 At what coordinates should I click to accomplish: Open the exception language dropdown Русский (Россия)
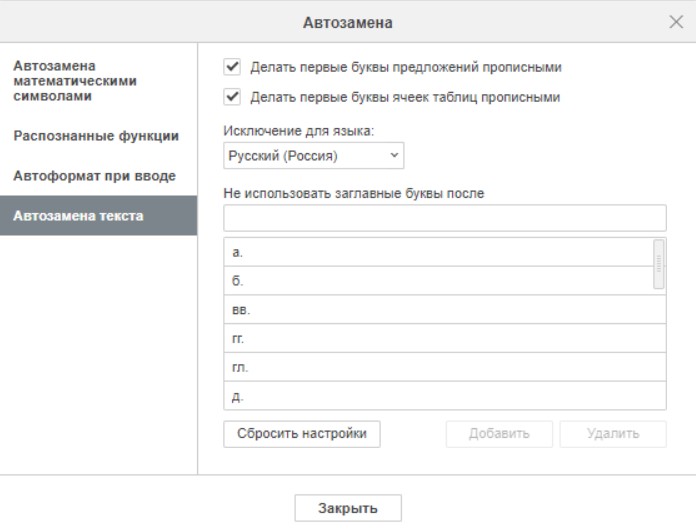pyautogui.click(x=313, y=156)
